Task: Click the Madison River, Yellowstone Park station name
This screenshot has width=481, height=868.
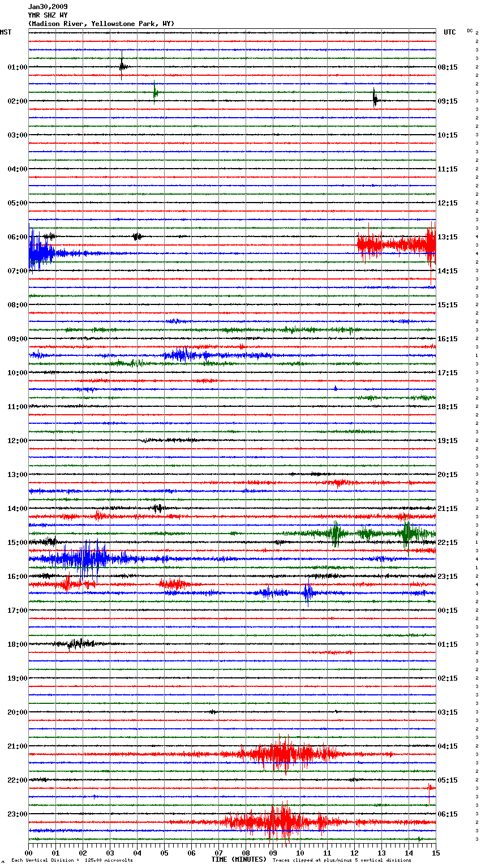Action: tap(101, 24)
